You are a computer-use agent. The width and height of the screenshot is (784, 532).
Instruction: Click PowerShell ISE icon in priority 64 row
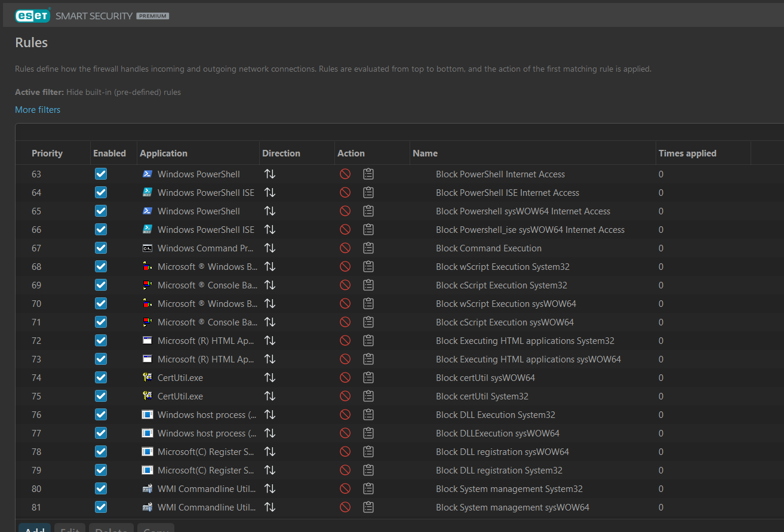point(147,193)
